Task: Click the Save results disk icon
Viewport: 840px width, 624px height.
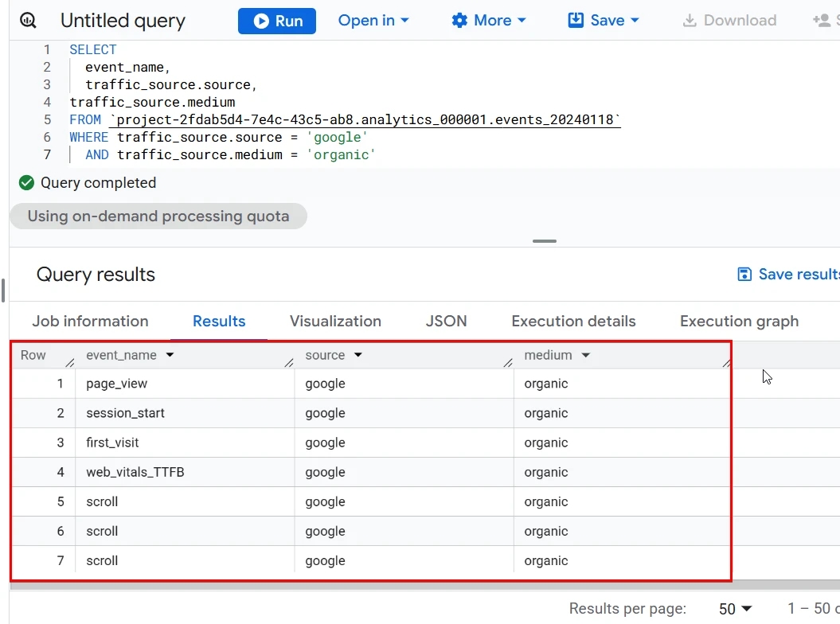Action: point(744,275)
